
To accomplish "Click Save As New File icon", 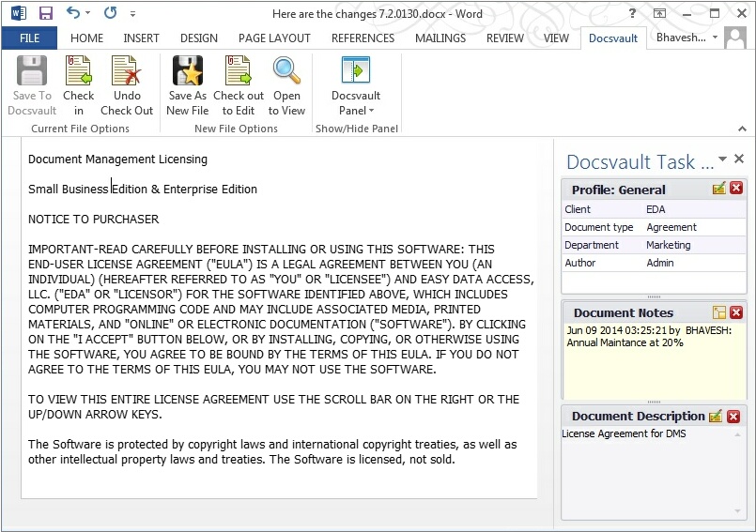I will pos(188,70).
